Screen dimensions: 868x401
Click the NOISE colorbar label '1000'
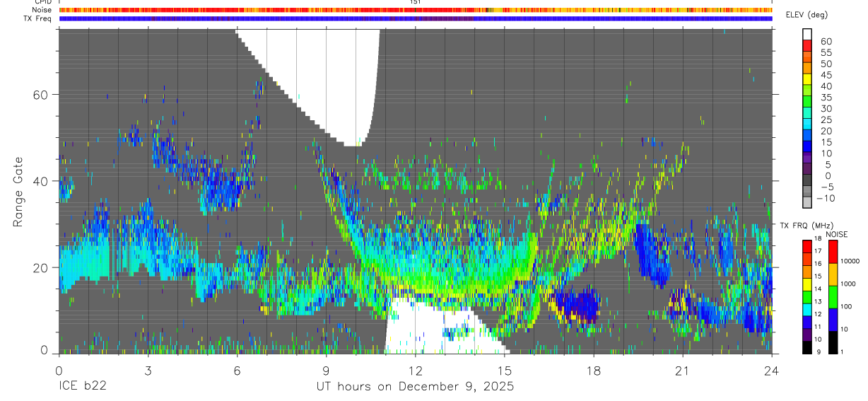(848, 284)
